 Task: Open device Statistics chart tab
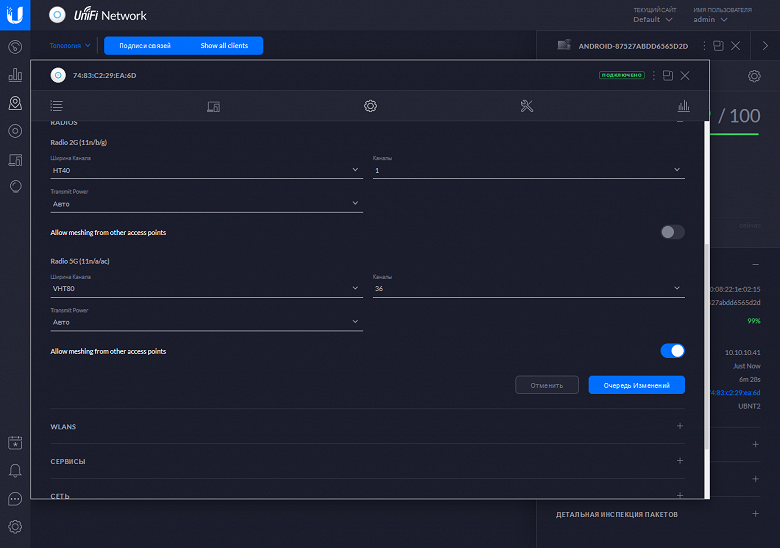pos(683,105)
